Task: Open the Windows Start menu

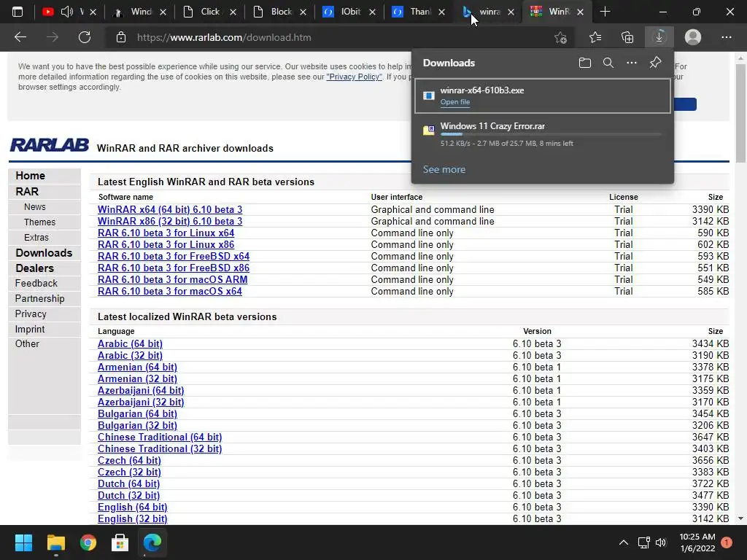Action: click(23, 542)
